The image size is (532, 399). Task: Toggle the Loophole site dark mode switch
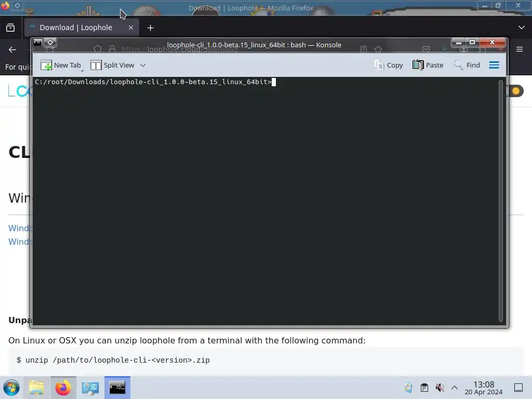[516, 91]
